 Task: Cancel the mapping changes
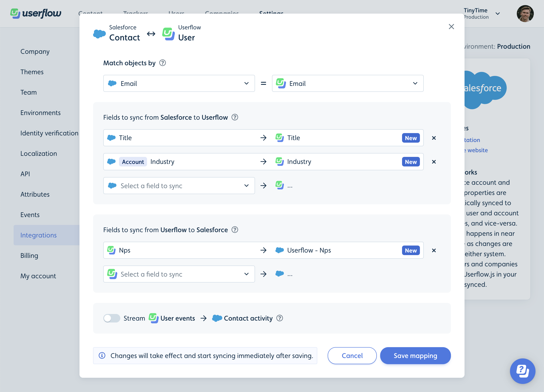[x=352, y=355]
